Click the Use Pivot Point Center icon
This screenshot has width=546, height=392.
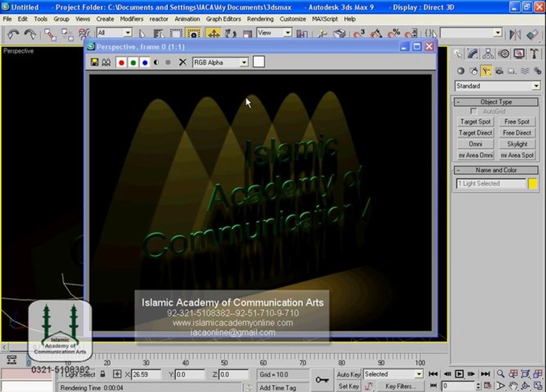pos(302,34)
